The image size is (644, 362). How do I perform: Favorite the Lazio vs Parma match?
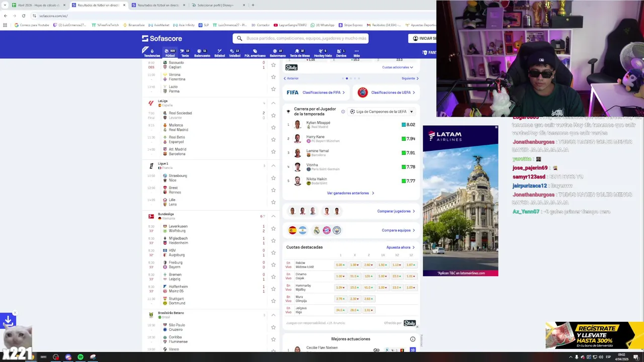(x=273, y=89)
